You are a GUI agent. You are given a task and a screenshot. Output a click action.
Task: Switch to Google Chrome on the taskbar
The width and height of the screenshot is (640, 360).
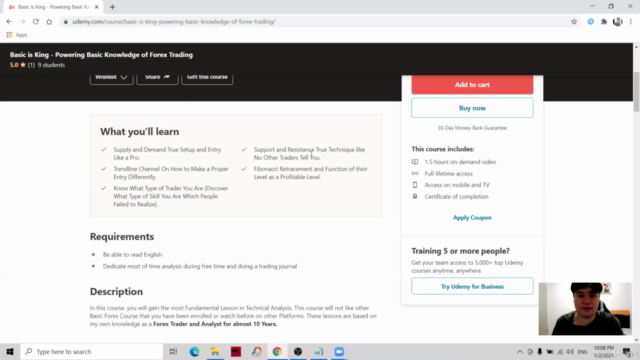click(x=277, y=351)
